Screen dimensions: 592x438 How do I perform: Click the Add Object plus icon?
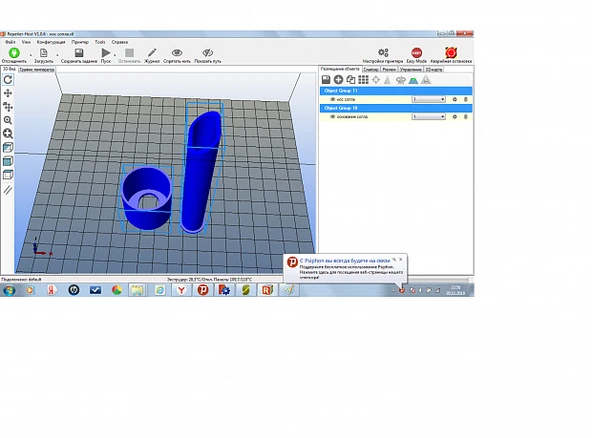click(x=338, y=80)
